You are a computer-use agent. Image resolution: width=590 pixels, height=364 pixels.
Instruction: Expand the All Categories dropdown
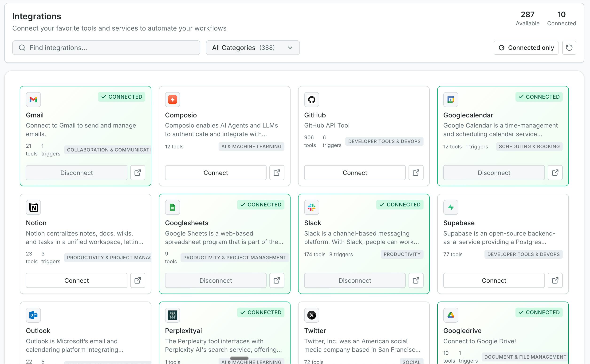point(253,48)
